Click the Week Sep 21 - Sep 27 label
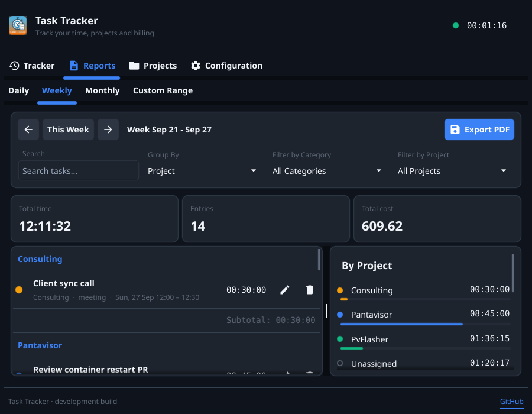Screen dimensions: 532x414 (x=169, y=130)
